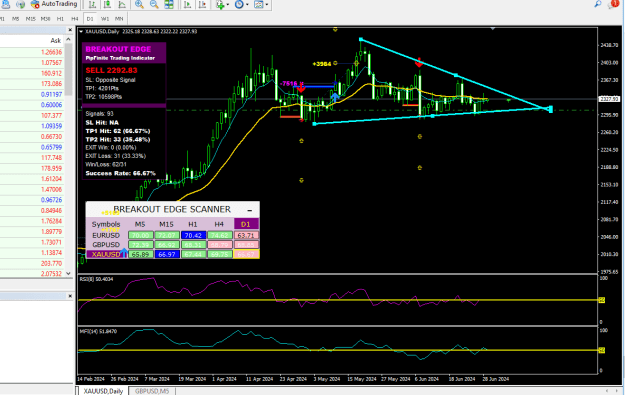Screen dimensions: 625x395
Task: Click the RSI 50 level marker
Action: (x=602, y=300)
